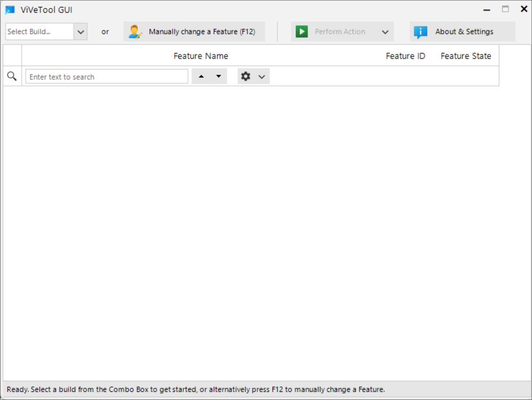Sort by the Feature ID column header
Viewport: 532px width, 400px height.
(x=405, y=56)
